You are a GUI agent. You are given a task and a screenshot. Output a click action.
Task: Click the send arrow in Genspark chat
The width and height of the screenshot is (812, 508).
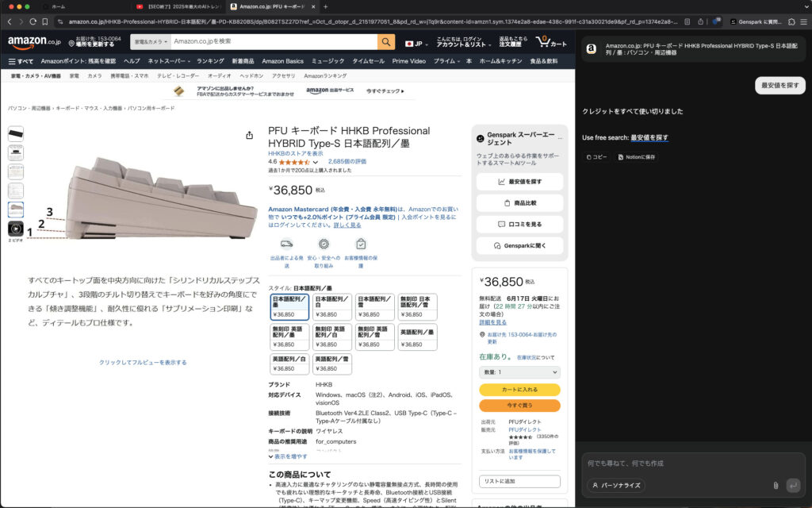[x=793, y=485]
